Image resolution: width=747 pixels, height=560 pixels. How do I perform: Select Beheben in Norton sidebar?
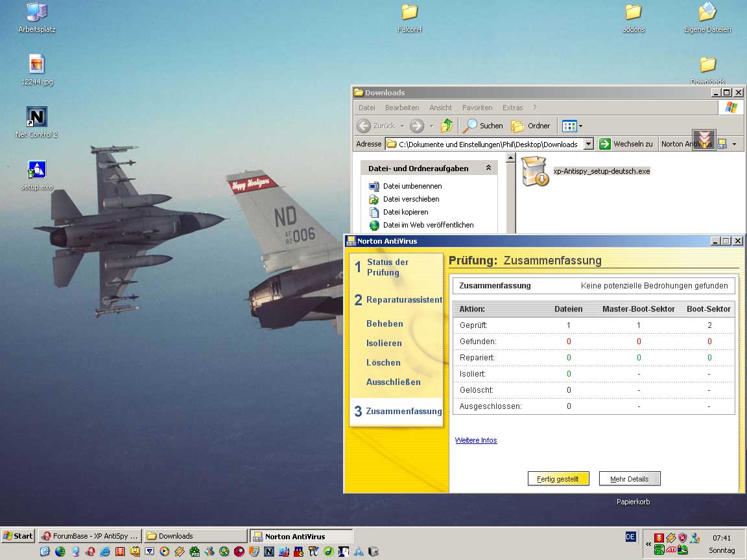tap(385, 323)
